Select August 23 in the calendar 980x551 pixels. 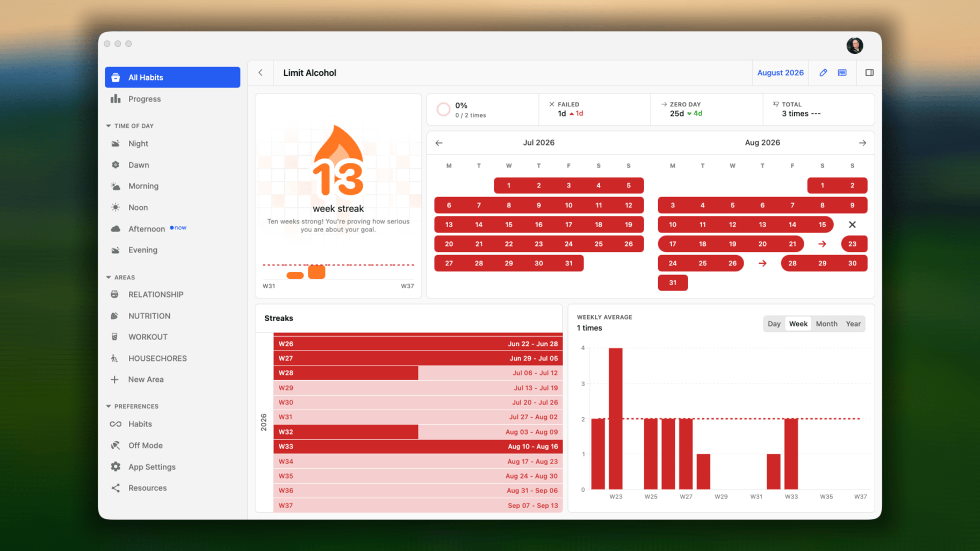click(x=852, y=244)
